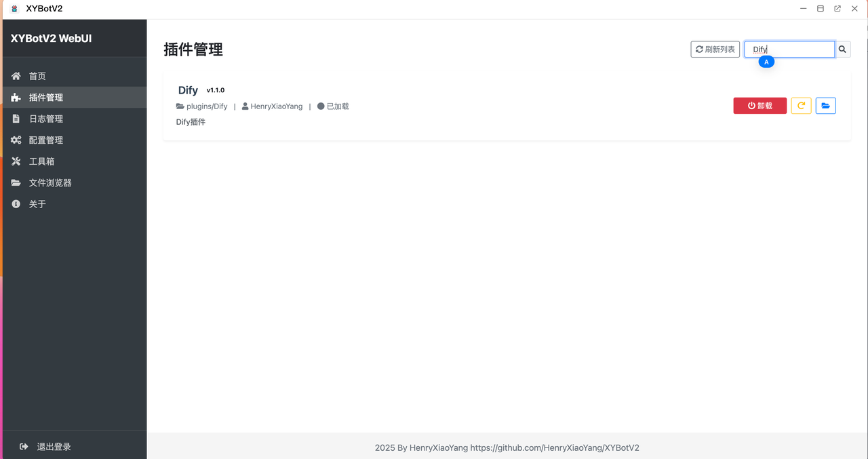Click the GitHub URL in the footer
868x459 pixels.
(554, 448)
